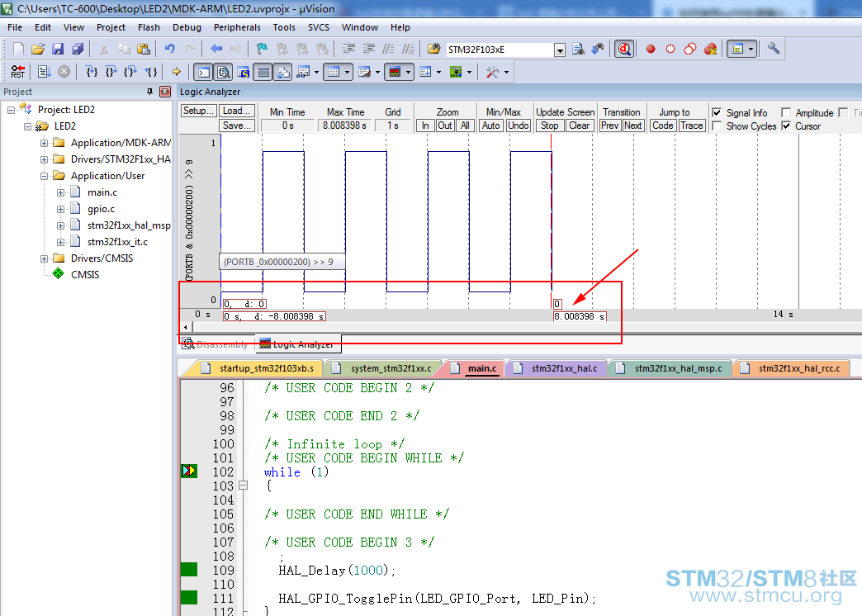Click the Start/Stop Debug Session icon

coord(624,49)
